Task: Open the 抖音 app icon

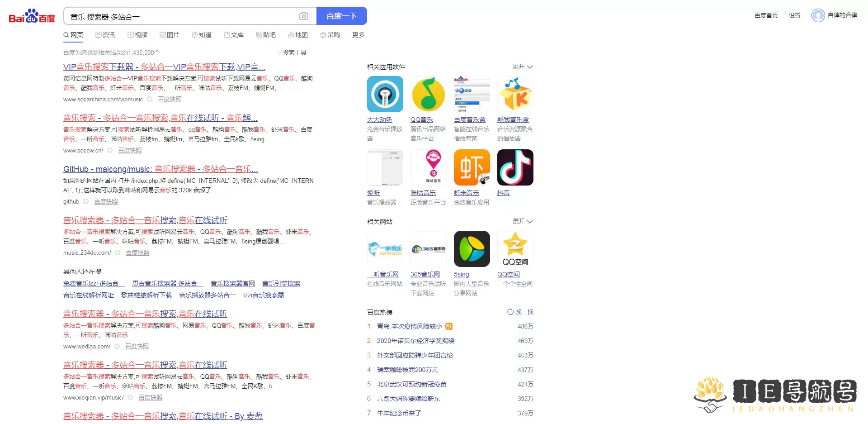Action: point(515,167)
